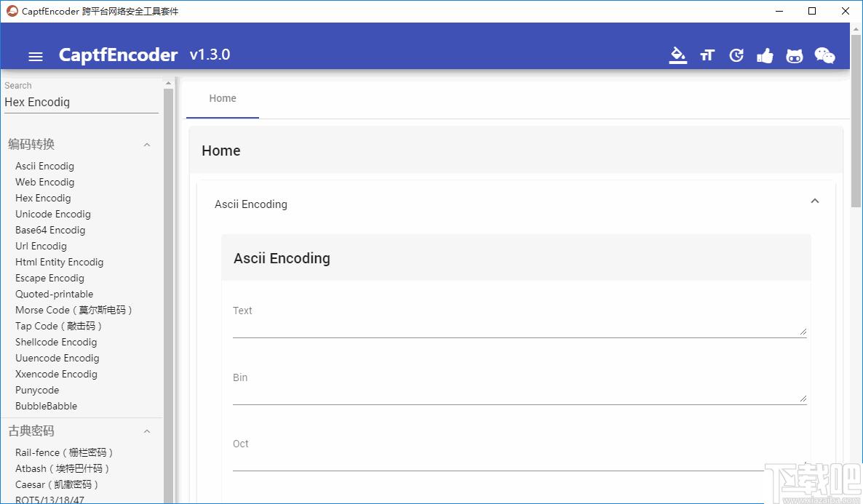The width and height of the screenshot is (863, 504).
Task: Click the font size icon
Action: (x=707, y=55)
